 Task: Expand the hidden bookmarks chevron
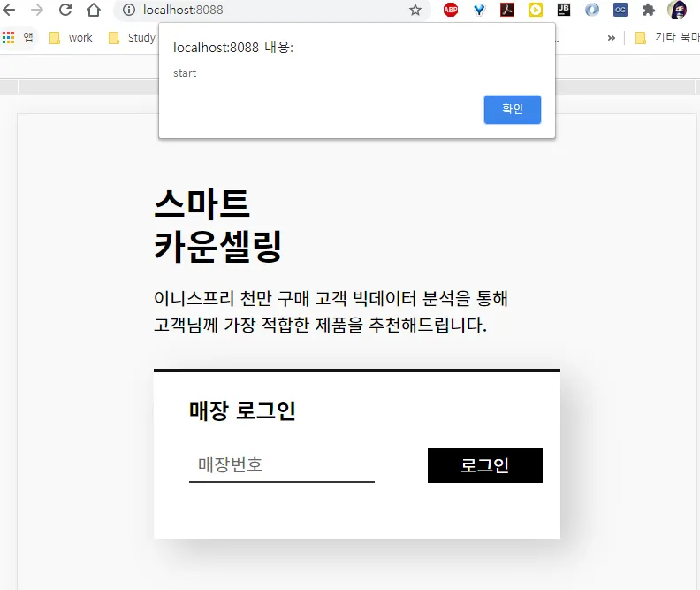(x=611, y=38)
